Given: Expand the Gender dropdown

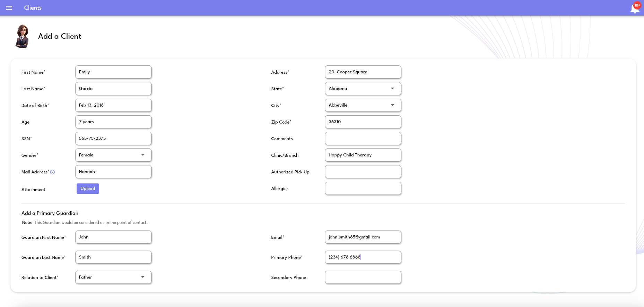Looking at the screenshot, I should click(113, 155).
